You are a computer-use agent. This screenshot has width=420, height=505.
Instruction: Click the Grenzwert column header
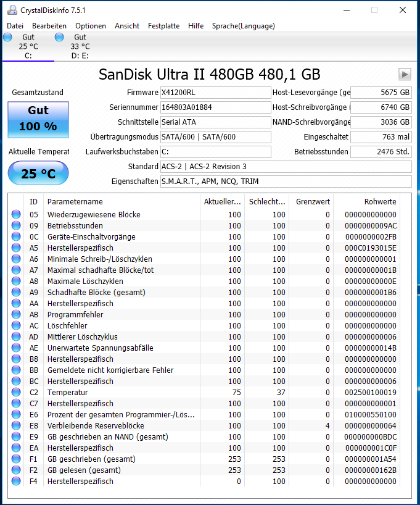(x=311, y=202)
